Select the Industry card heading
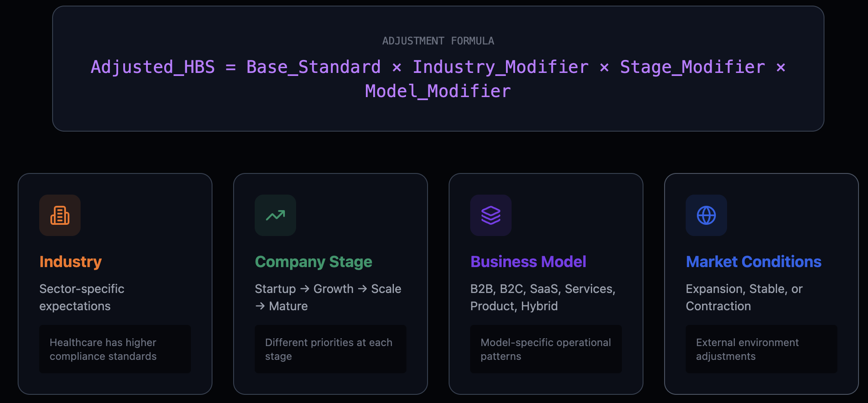 [71, 261]
